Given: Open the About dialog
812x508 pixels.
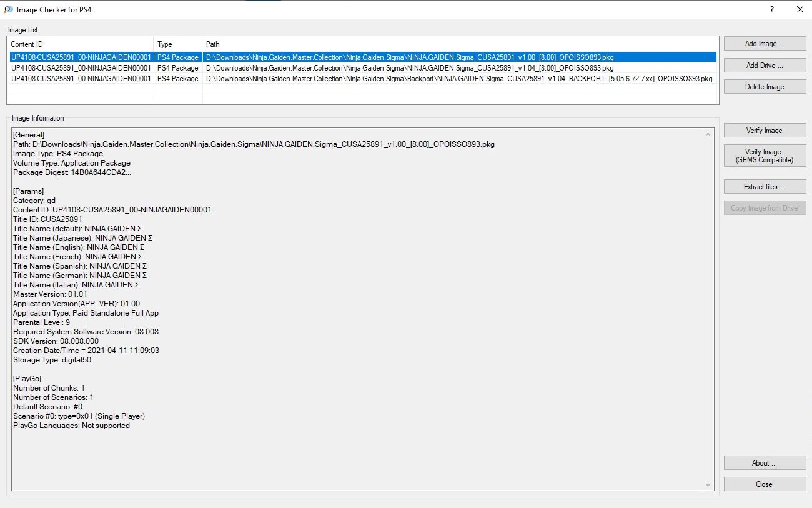Looking at the screenshot, I should (765, 463).
